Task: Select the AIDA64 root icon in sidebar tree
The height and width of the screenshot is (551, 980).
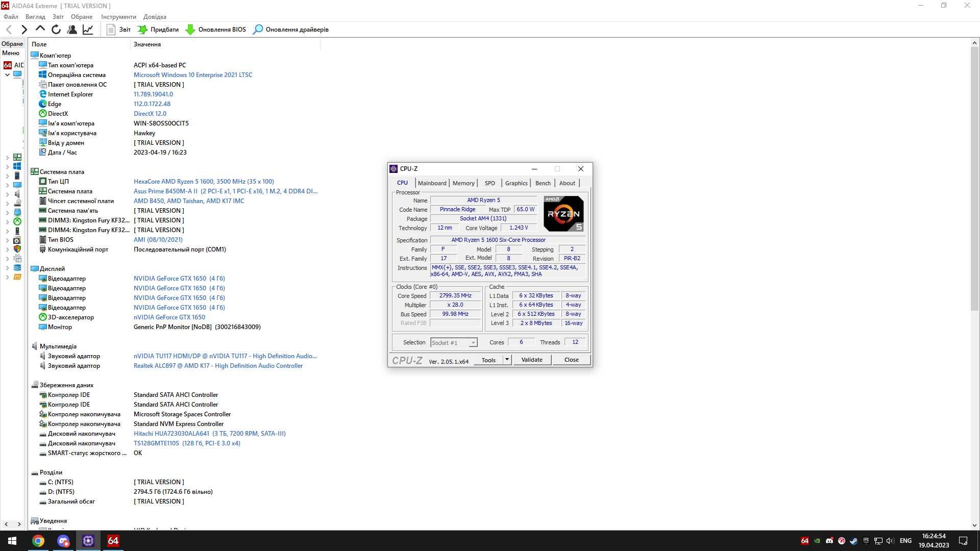Action: pos(8,65)
